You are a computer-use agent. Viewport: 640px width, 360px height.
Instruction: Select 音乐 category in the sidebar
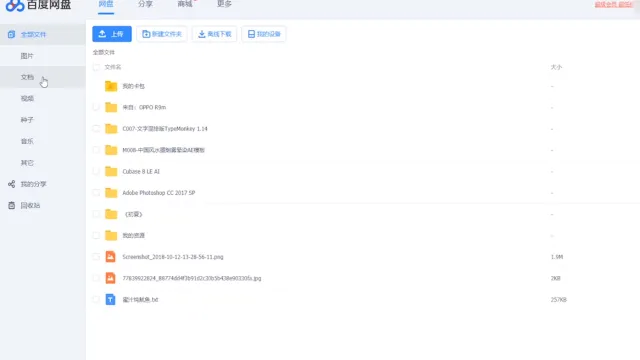pyautogui.click(x=27, y=141)
